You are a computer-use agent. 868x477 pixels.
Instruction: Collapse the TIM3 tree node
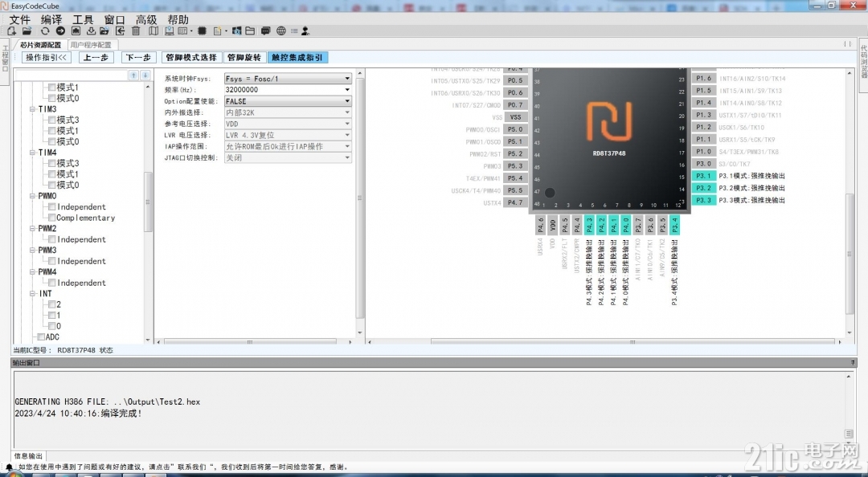[33, 109]
